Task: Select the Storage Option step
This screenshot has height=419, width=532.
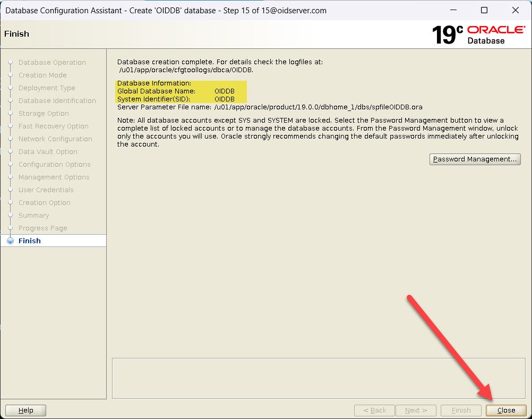Action: click(x=44, y=113)
